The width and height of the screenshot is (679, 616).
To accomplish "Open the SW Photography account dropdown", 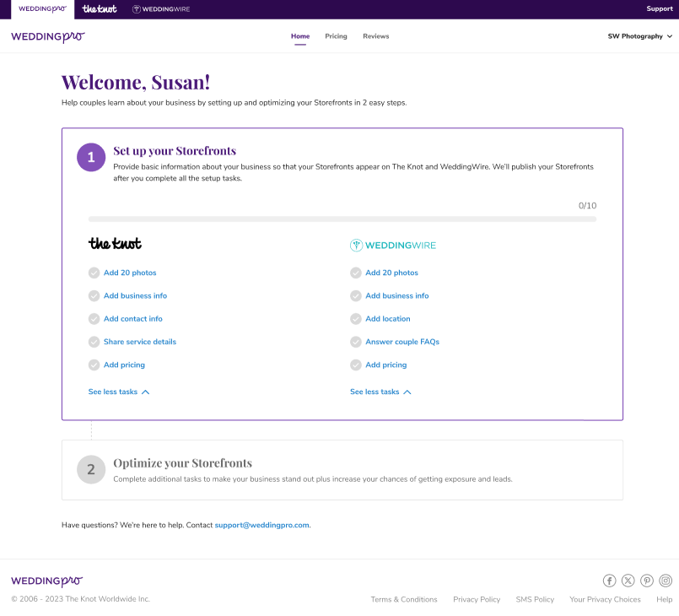I will click(640, 36).
